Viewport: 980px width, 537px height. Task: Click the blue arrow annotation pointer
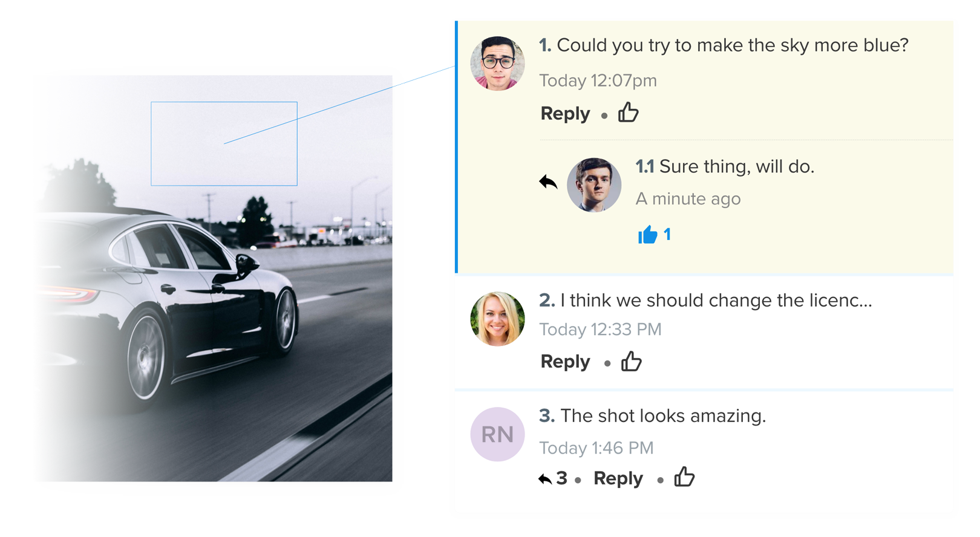426,70
